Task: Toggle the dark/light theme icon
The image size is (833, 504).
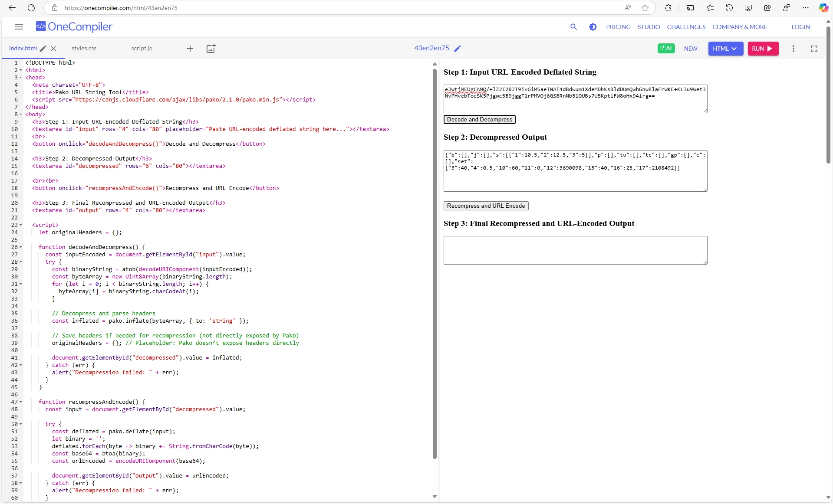Action: 593,27
